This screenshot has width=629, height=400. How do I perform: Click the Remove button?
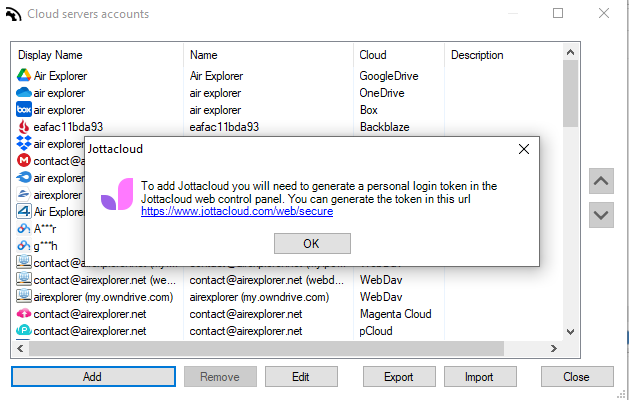tap(220, 377)
